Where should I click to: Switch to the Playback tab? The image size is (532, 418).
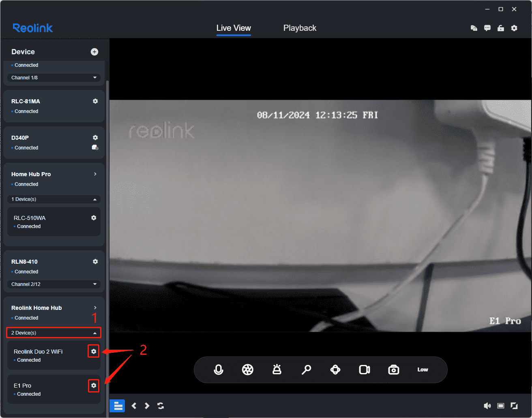coord(300,28)
